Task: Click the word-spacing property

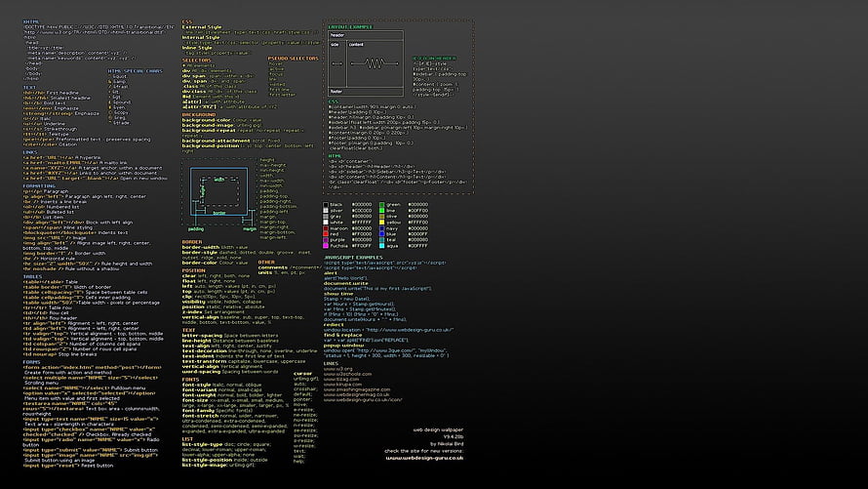Action: point(202,372)
